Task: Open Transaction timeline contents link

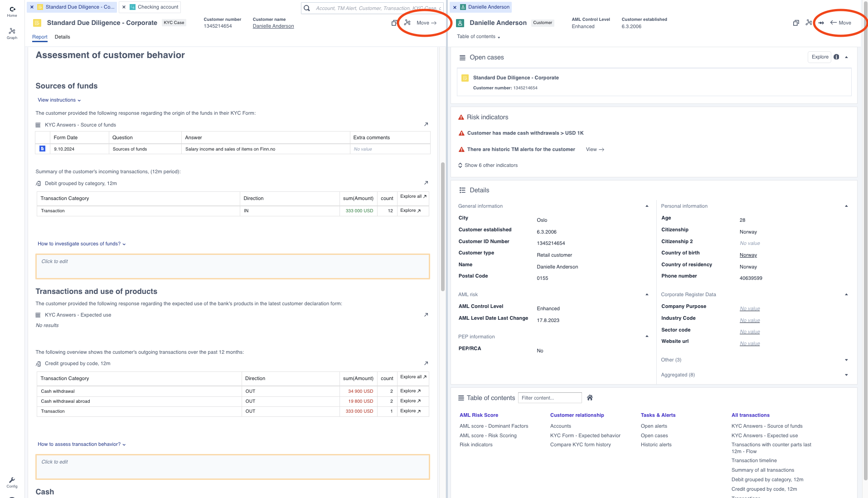Action: (x=754, y=461)
